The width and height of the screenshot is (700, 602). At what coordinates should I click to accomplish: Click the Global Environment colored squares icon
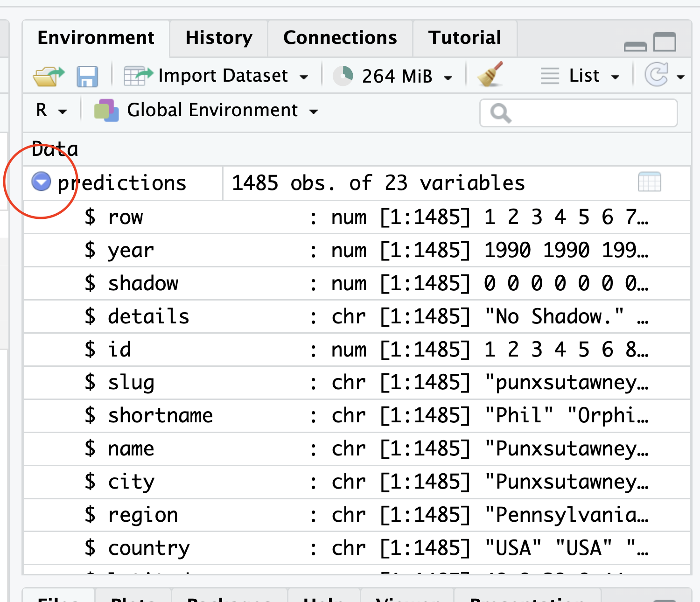click(x=106, y=110)
